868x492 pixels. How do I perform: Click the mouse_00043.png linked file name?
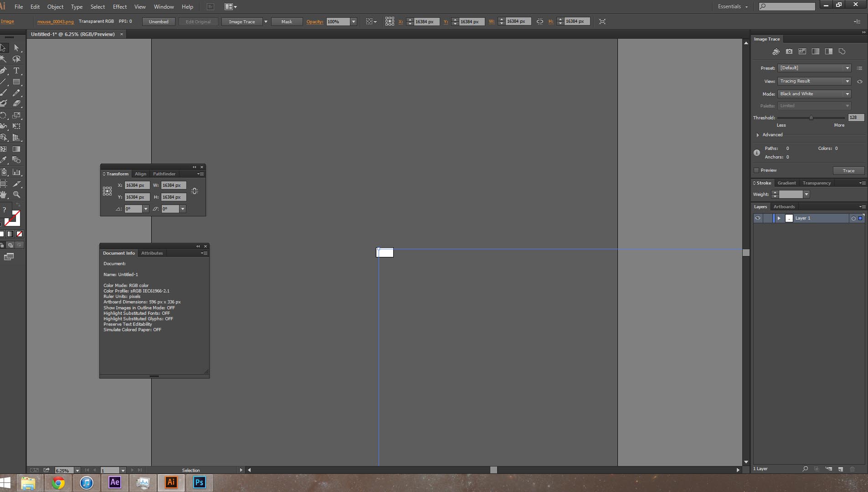(55, 21)
